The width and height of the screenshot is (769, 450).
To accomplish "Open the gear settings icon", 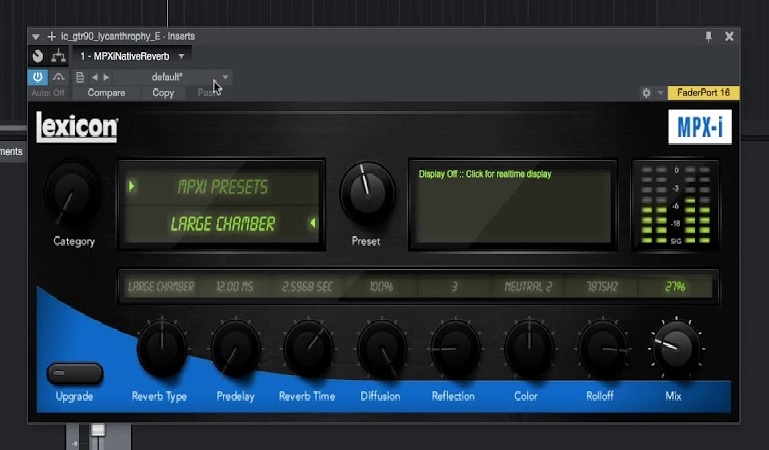I will tap(646, 93).
